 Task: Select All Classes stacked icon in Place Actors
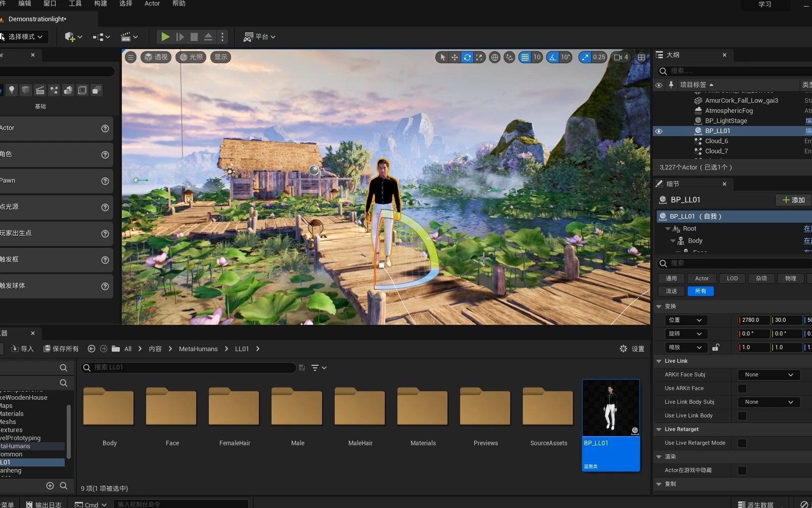(96, 90)
